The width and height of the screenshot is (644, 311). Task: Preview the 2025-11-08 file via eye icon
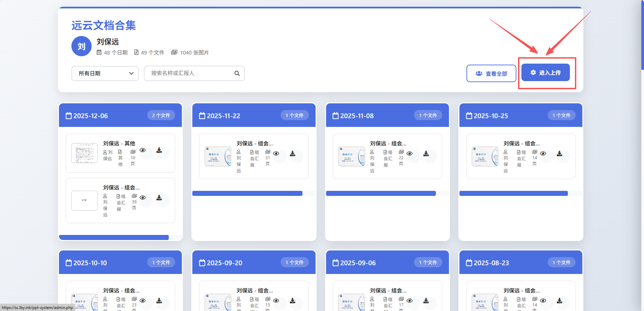click(410, 153)
